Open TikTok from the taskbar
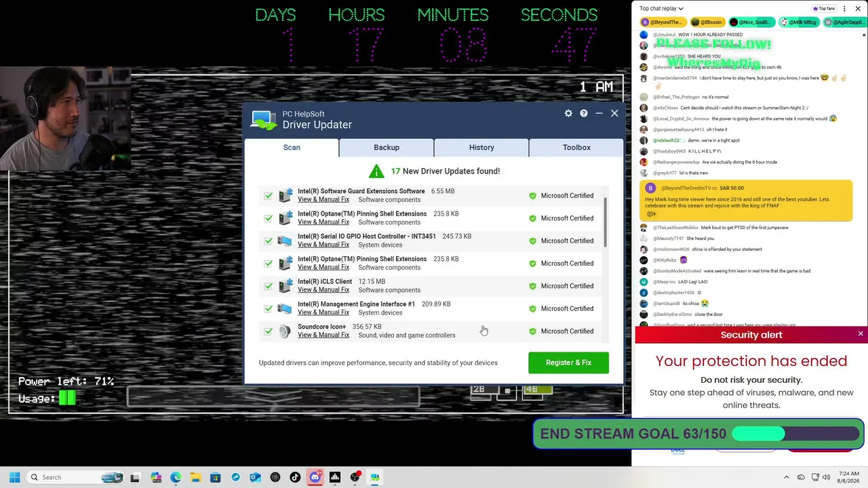The width and height of the screenshot is (868, 488). (295, 477)
